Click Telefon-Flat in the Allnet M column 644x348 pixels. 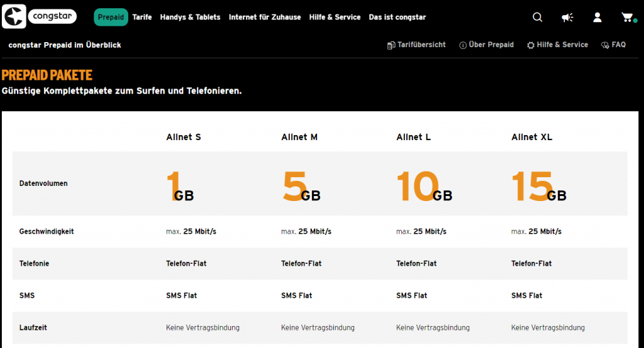[x=301, y=263]
